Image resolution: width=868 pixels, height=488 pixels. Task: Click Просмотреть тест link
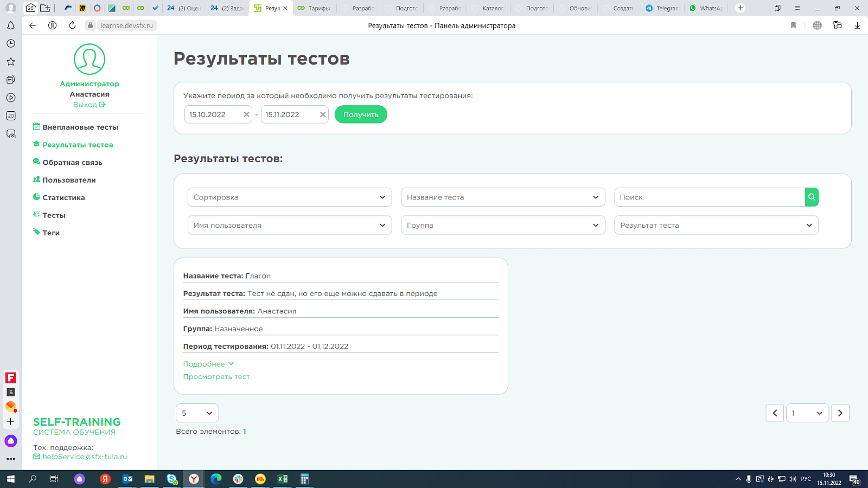[x=216, y=377]
